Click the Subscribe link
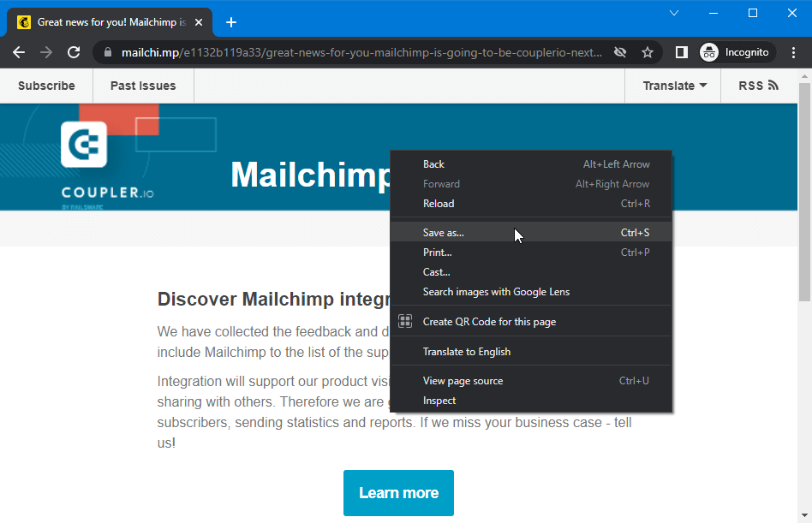The width and height of the screenshot is (812, 523). 46,86
